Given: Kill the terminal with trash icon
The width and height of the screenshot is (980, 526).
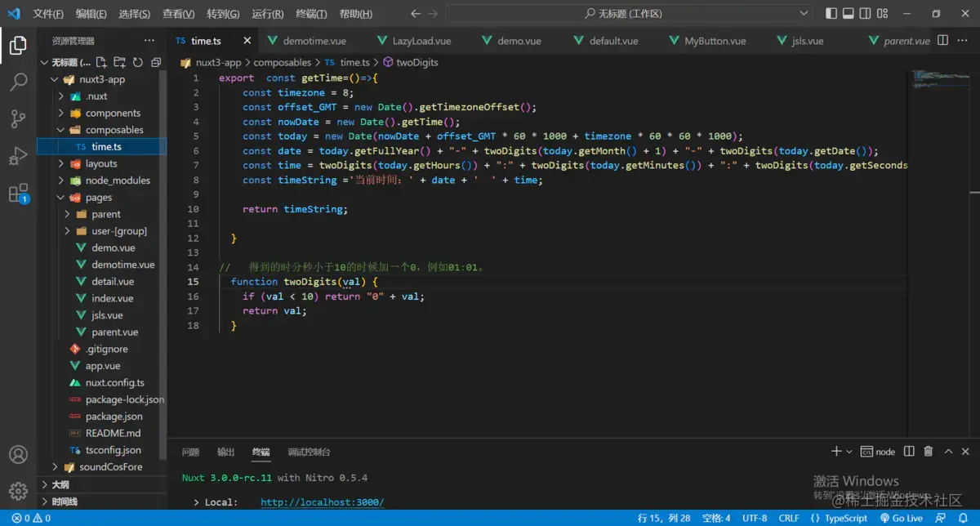Looking at the screenshot, I should 929,451.
